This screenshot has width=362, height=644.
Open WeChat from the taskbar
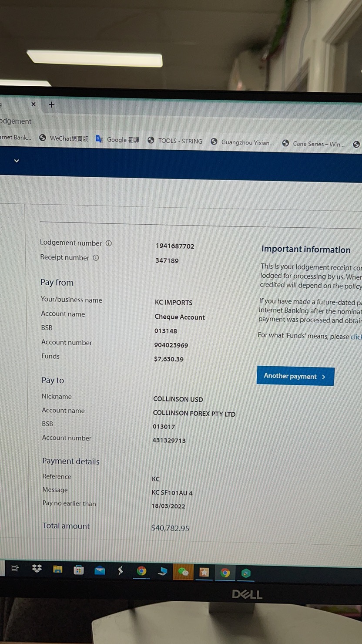(x=183, y=572)
